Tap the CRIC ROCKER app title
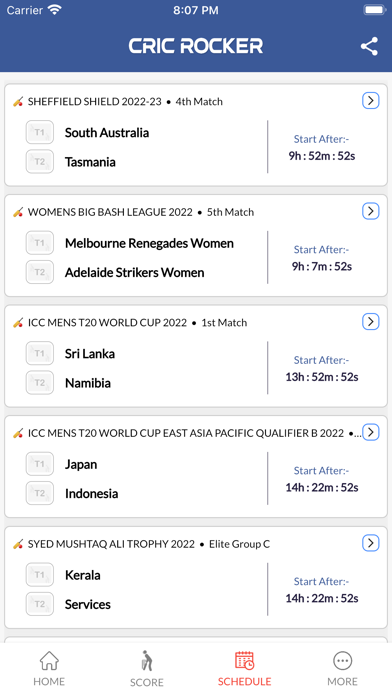Image resolution: width=392 pixels, height=696 pixels. [x=196, y=46]
